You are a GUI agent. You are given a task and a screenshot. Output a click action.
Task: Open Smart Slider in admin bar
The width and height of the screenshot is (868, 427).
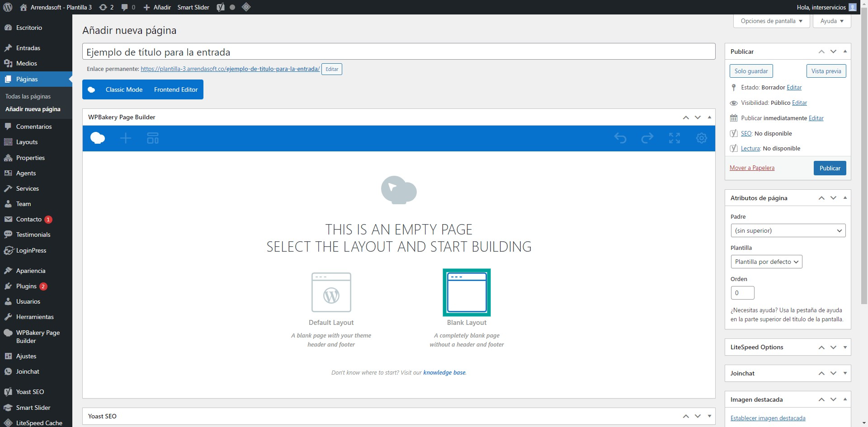pos(193,7)
